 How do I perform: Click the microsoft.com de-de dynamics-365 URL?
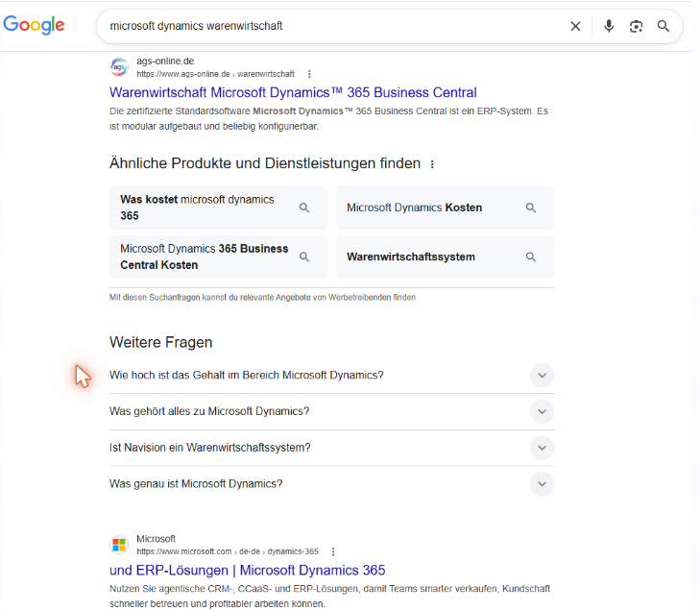pos(228,551)
